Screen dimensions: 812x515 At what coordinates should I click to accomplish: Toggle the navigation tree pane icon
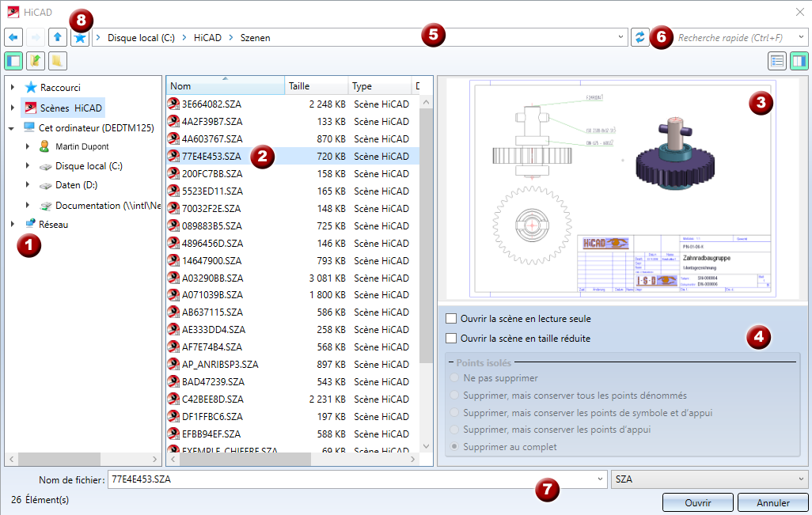click(13, 61)
